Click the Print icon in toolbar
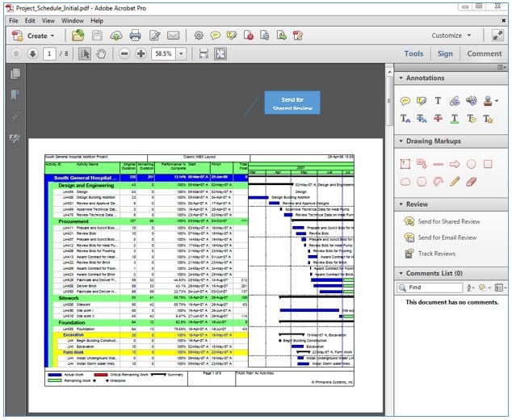This screenshot has height=420, width=512. tap(135, 36)
